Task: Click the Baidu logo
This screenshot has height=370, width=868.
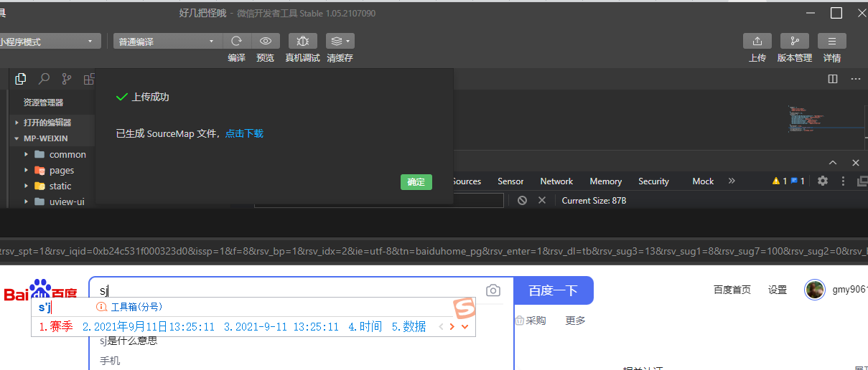Action: [41, 292]
